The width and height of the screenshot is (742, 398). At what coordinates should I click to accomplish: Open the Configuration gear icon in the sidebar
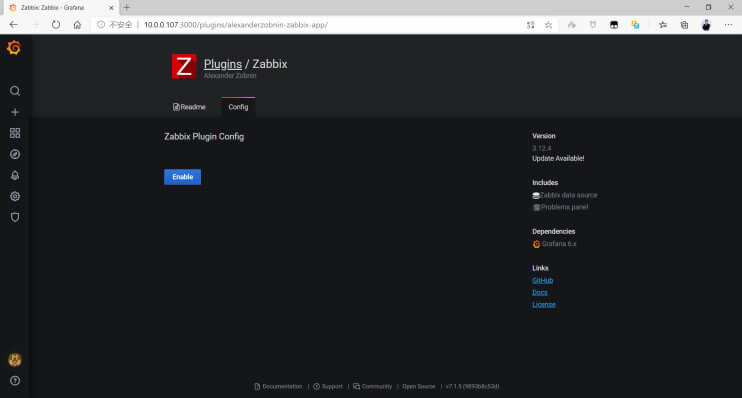15,196
